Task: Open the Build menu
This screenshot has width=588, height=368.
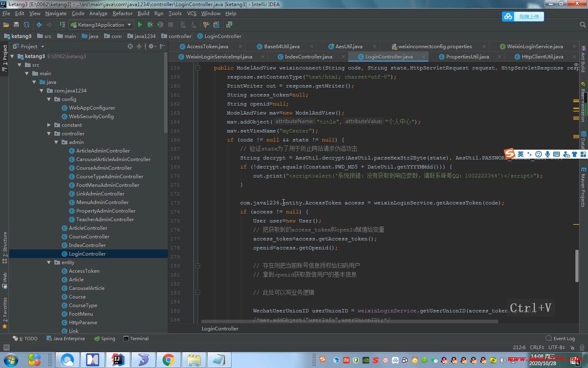Action: [143, 13]
